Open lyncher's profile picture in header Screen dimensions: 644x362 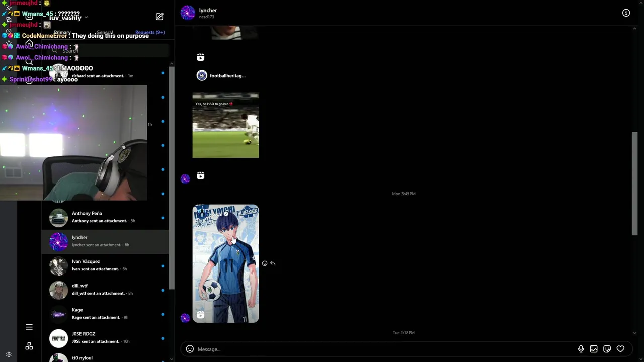(188, 13)
